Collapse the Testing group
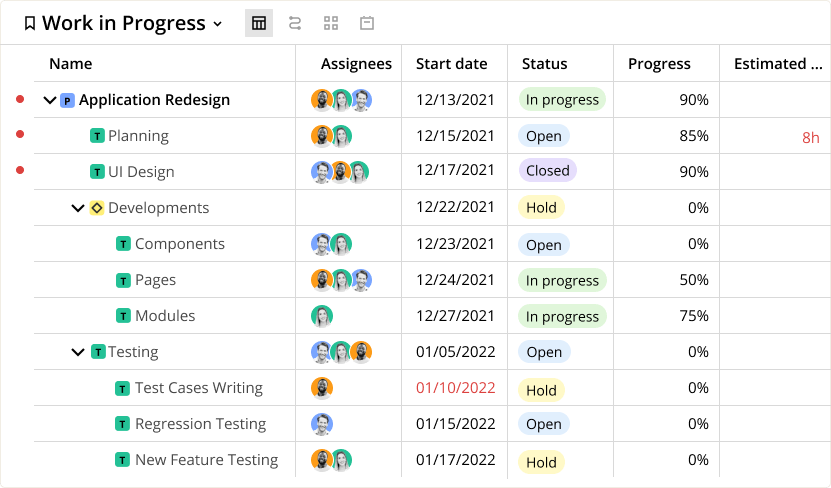The height and width of the screenshot is (488, 831). coord(78,352)
